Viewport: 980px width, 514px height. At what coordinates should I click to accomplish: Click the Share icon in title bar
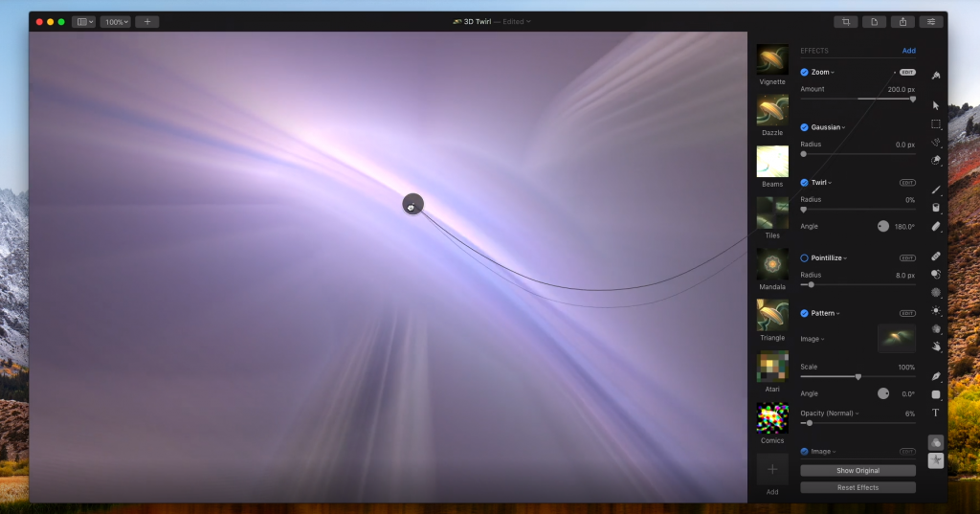click(902, 22)
